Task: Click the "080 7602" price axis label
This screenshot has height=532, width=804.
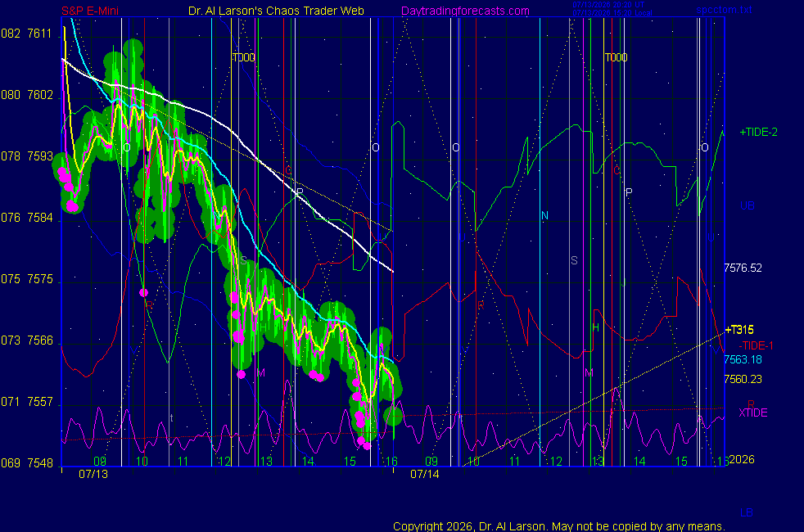Action: click(27, 95)
